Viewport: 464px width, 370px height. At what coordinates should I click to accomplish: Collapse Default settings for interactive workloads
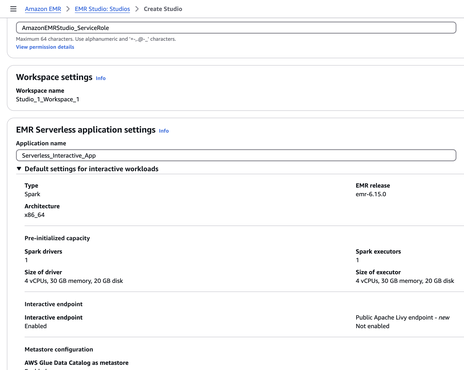[88, 169]
